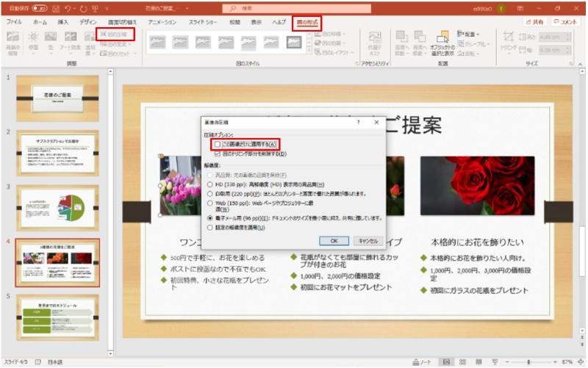Select the Web (150 ppi) resolution option
This screenshot has height=368, width=588.
[210, 203]
